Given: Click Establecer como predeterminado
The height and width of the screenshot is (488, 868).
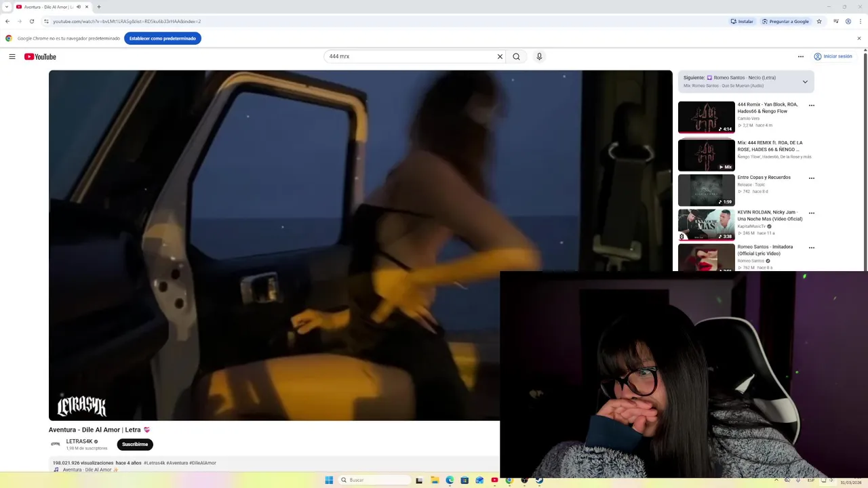Looking at the screenshot, I should click(163, 39).
